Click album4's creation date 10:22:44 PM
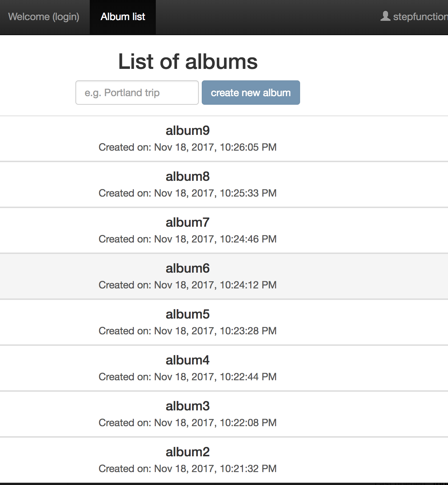Image resolution: width=448 pixels, height=485 pixels. click(x=188, y=377)
